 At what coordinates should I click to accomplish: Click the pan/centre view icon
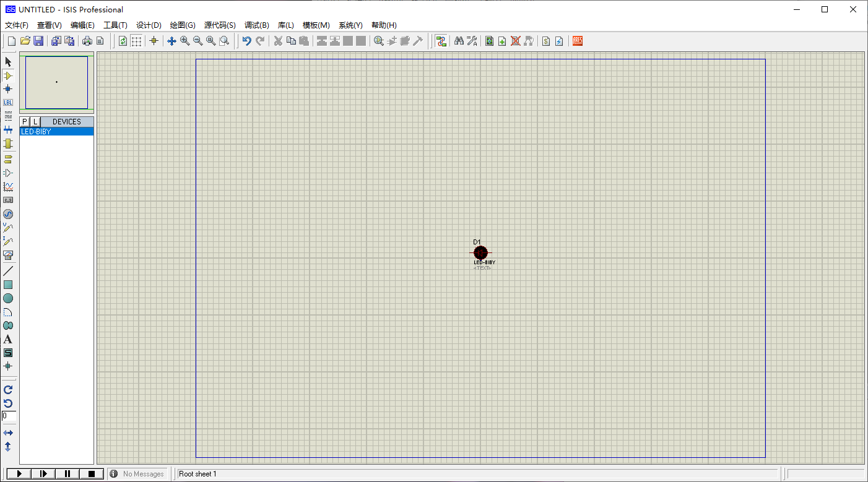coord(171,41)
